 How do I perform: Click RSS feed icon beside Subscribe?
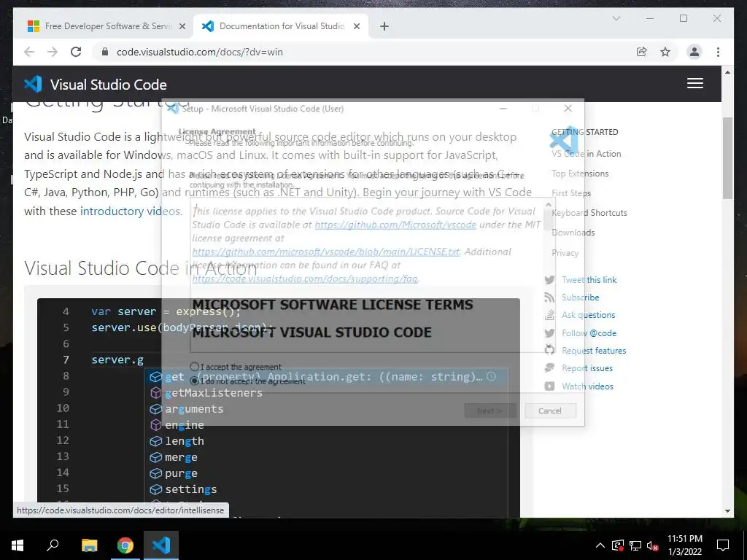click(549, 297)
